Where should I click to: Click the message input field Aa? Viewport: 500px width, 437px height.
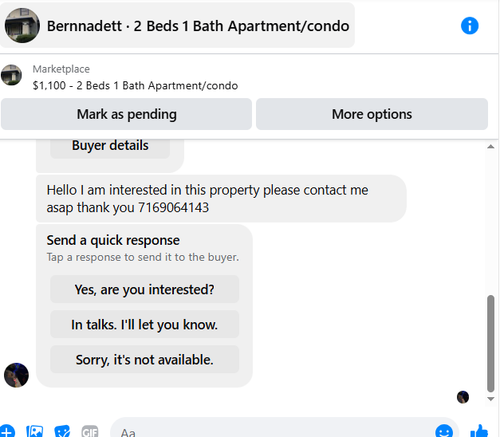click(x=273, y=431)
